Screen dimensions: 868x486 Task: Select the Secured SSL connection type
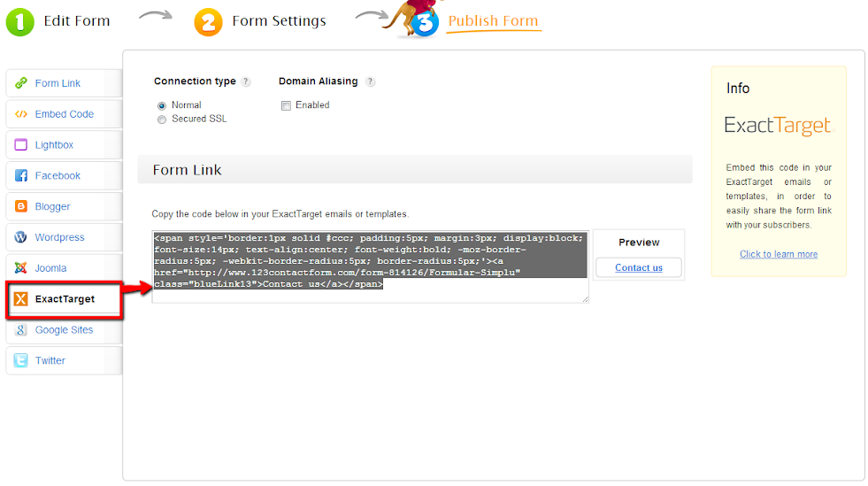tap(162, 120)
